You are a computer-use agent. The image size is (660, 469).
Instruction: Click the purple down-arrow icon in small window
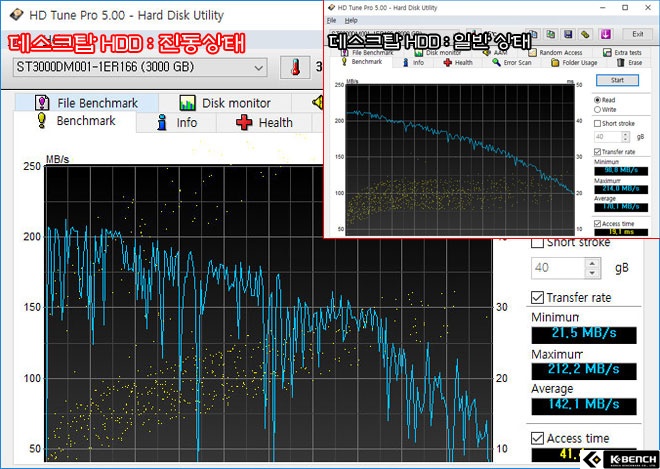pyautogui.click(x=605, y=34)
